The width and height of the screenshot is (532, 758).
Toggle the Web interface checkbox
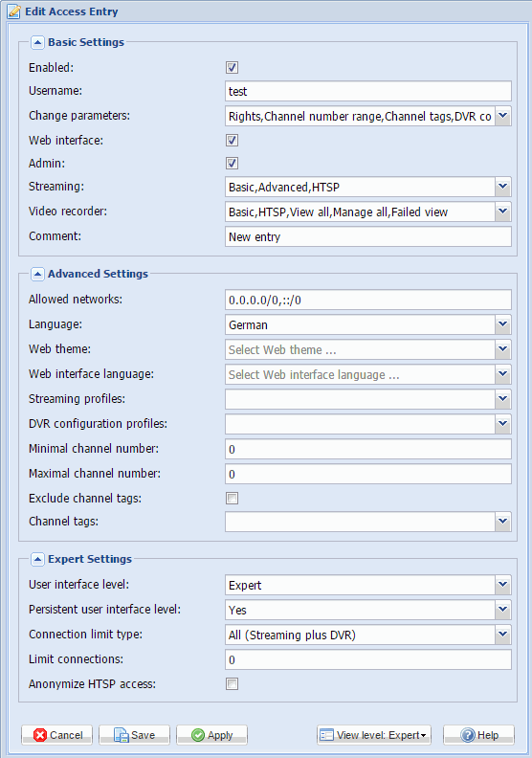click(x=232, y=141)
